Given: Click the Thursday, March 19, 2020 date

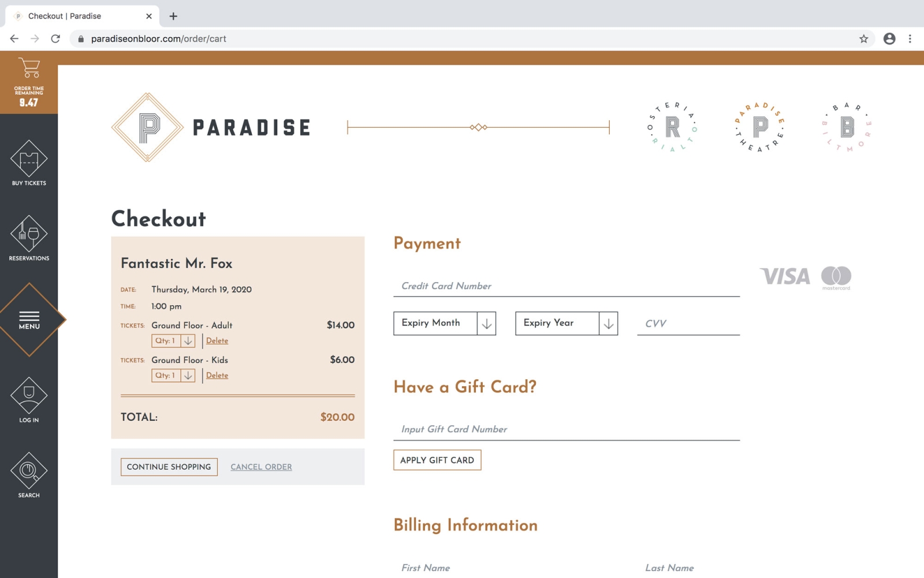Looking at the screenshot, I should (202, 290).
